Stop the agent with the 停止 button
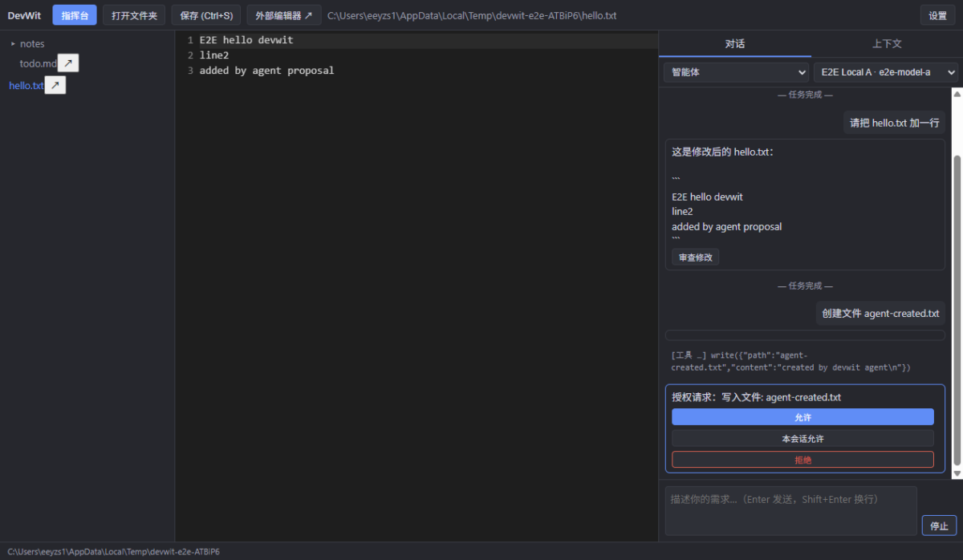 [x=939, y=526]
